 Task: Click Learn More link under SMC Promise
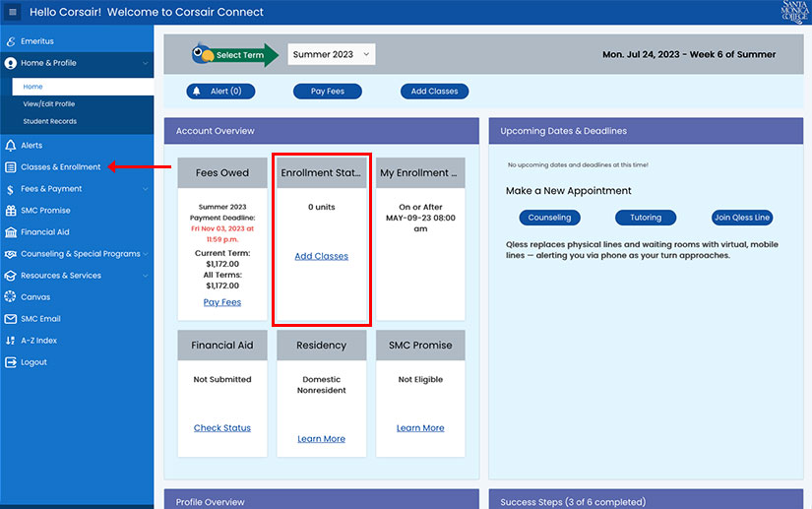coord(420,428)
